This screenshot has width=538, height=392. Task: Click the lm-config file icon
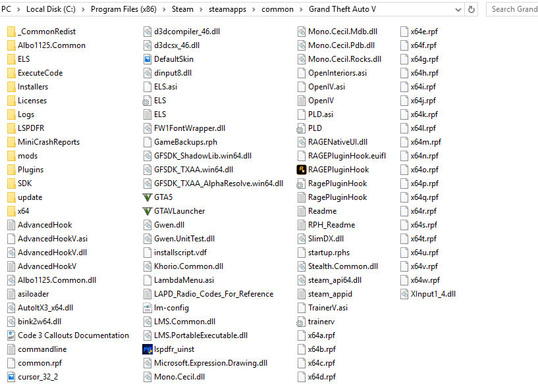[148, 308]
